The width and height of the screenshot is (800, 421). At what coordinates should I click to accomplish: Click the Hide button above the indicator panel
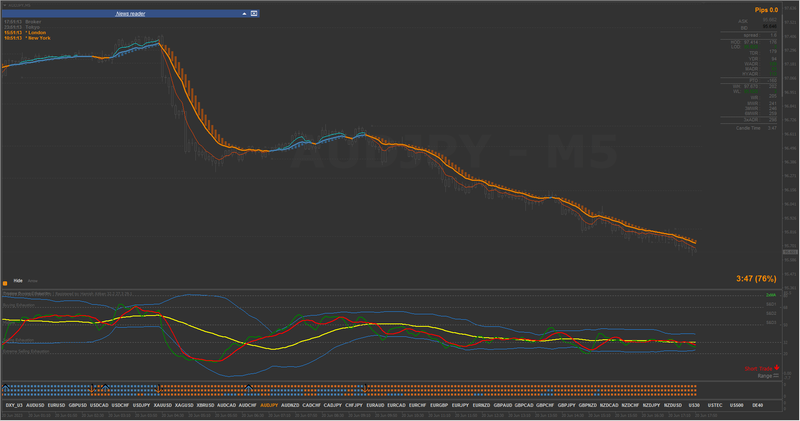click(18, 281)
